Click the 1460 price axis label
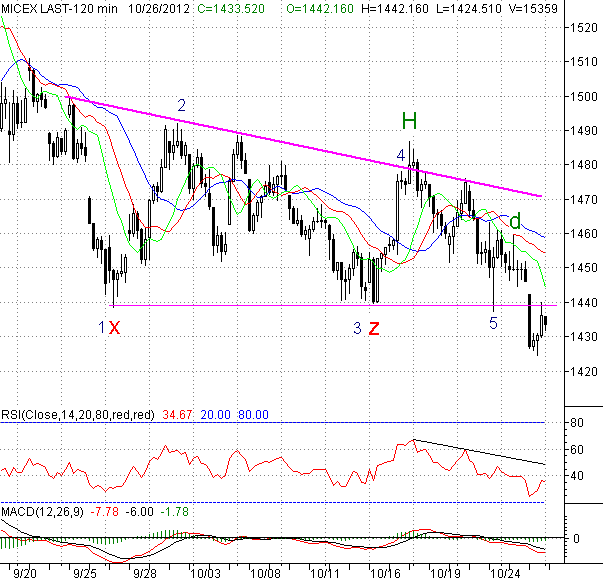Screen dimensions: 603x583 point(584,233)
